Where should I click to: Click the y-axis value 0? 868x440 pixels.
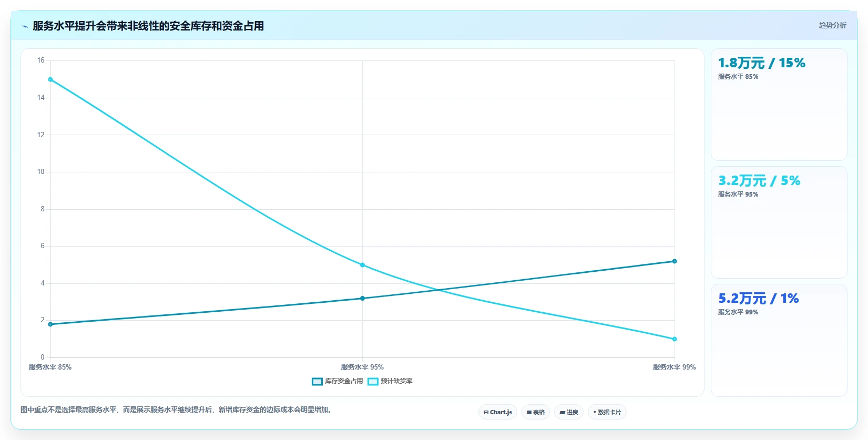[43, 357]
